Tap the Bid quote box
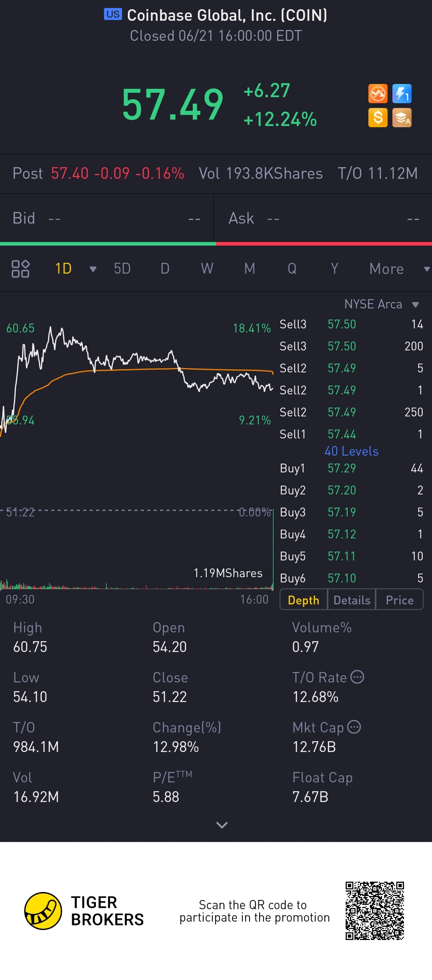The height and width of the screenshot is (980, 432). coord(107,218)
